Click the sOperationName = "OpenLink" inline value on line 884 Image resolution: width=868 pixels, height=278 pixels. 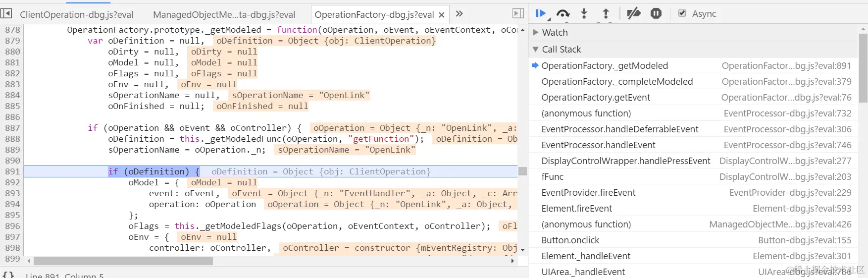coord(301,95)
